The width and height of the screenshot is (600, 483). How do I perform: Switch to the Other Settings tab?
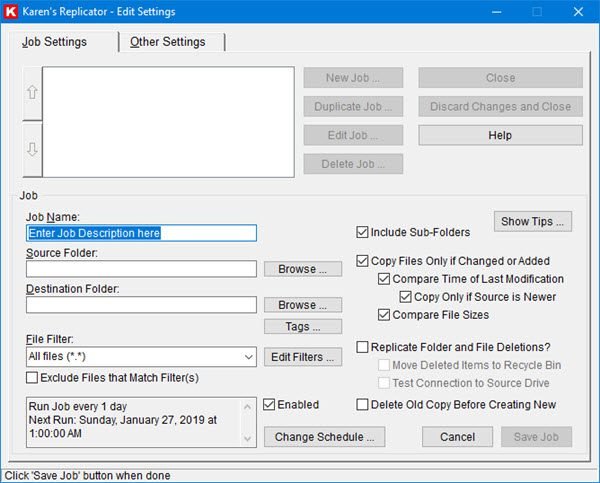pyautogui.click(x=168, y=42)
